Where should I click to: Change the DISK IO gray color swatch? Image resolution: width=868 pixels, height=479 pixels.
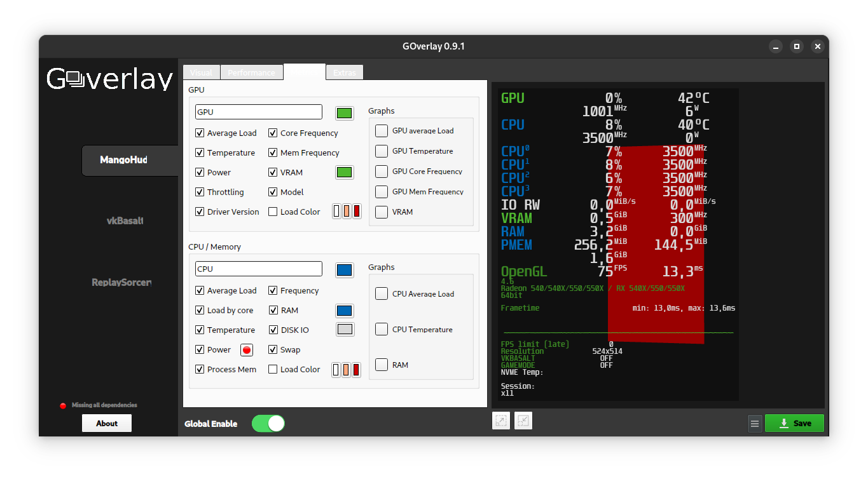point(345,330)
